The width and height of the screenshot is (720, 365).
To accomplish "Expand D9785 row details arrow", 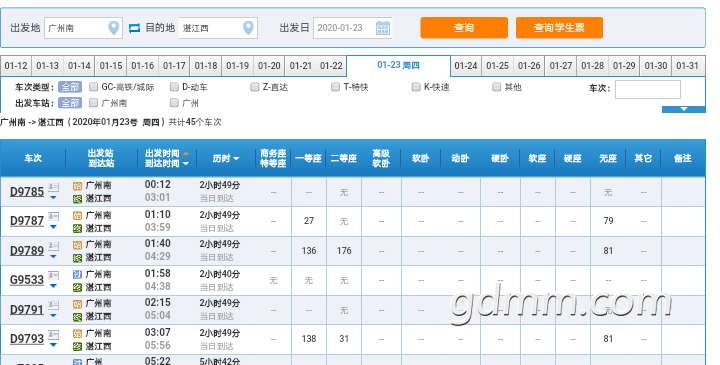I will 53,198.
